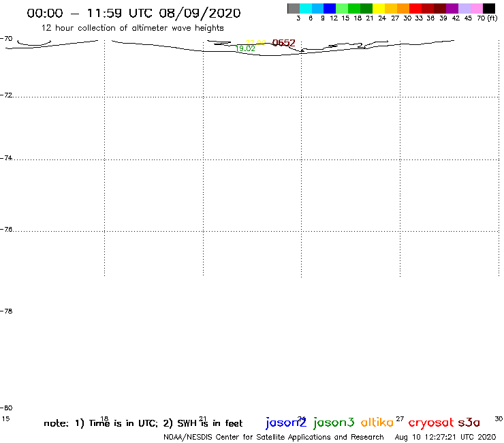Click the '70 (ft)' scale label
504x443 pixels.
487,18
